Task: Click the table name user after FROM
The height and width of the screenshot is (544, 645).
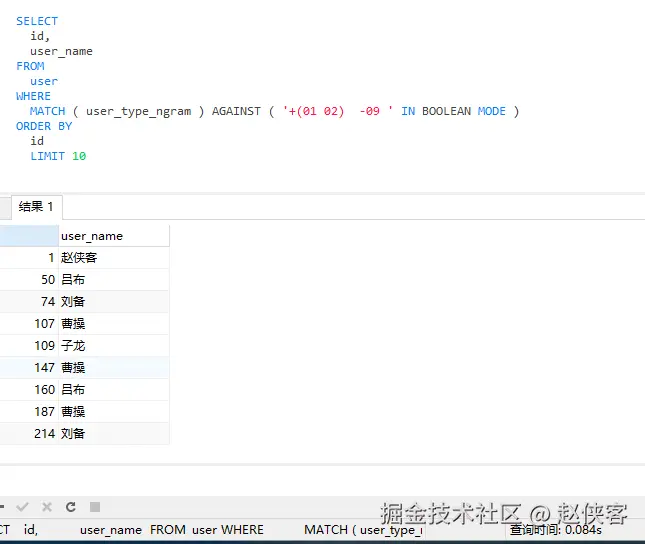Action: 44,81
